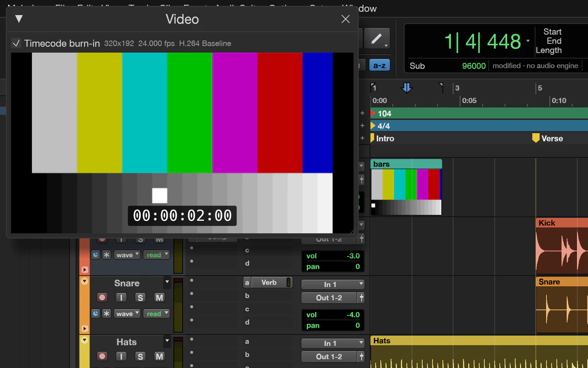Enable input monitoring on the Hats track
Screen dimensions: 588x368
[x=121, y=356]
